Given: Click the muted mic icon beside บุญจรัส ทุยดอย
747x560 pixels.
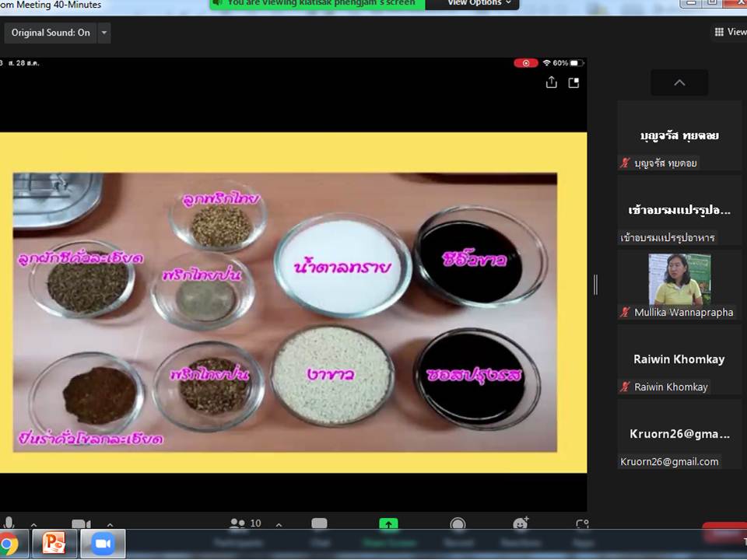Looking at the screenshot, I should 625,163.
